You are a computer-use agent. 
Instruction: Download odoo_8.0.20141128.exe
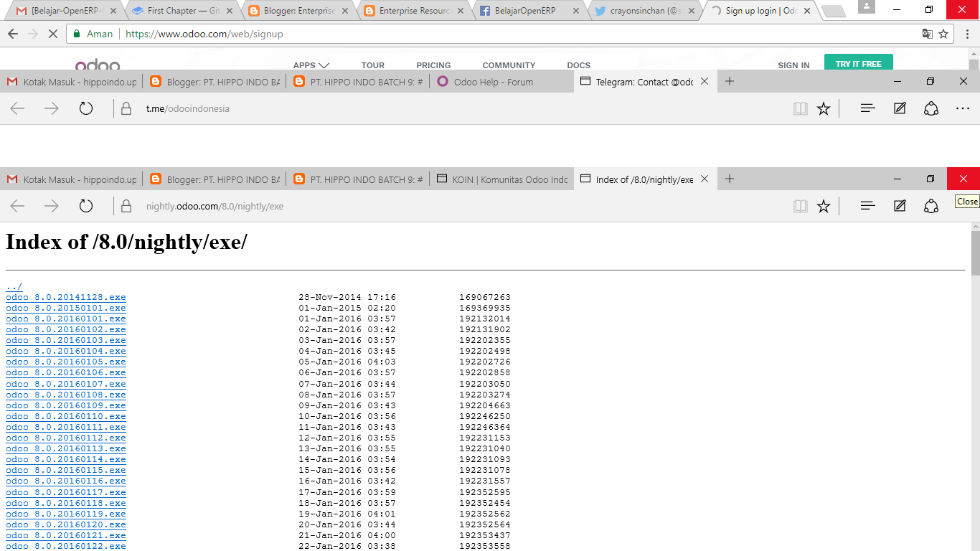tap(66, 297)
